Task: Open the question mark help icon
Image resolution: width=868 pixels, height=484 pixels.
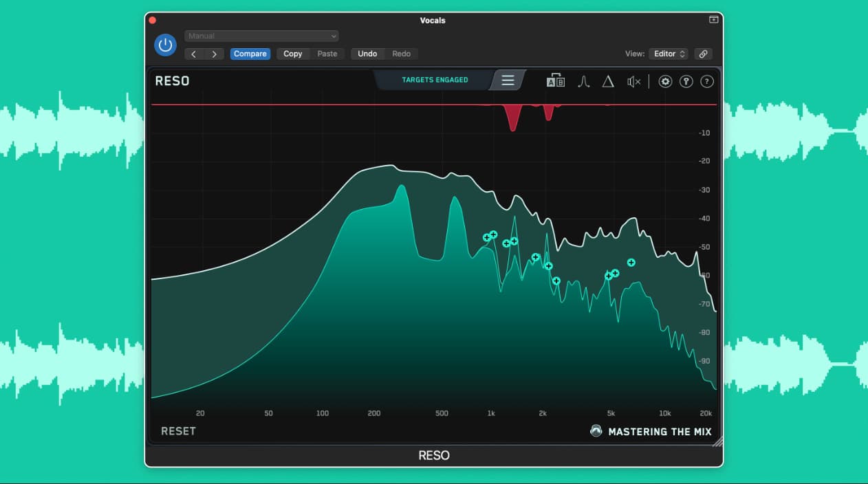Action: [706, 81]
